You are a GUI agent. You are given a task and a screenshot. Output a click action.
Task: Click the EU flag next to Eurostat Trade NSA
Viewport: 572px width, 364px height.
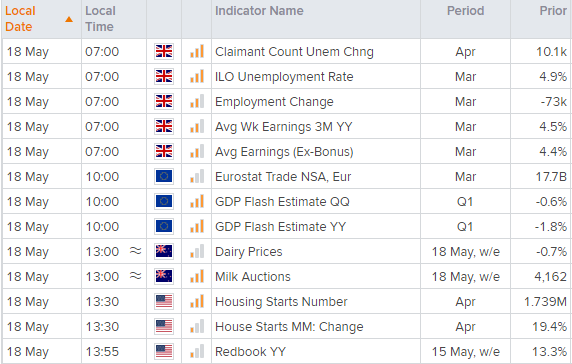click(x=164, y=177)
